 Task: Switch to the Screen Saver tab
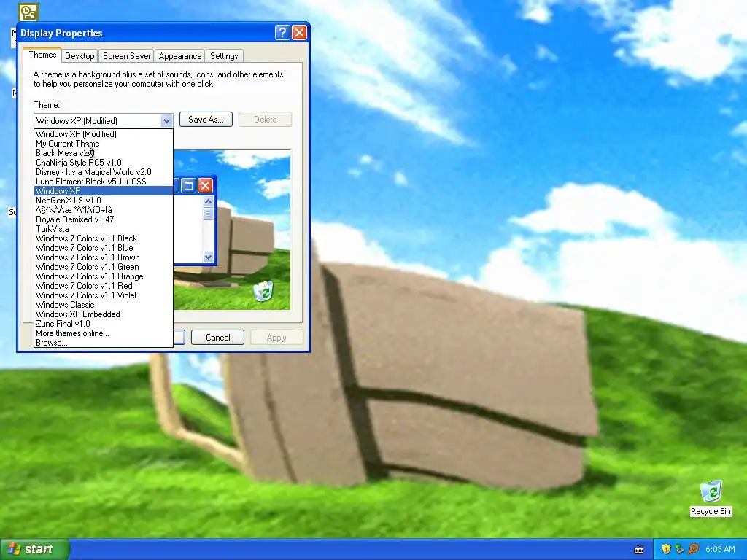(127, 55)
